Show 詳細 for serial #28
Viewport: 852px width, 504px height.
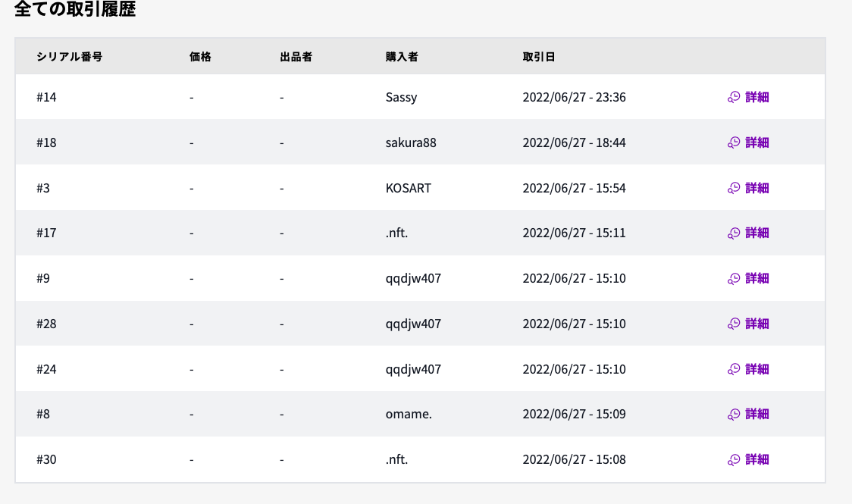point(757,324)
